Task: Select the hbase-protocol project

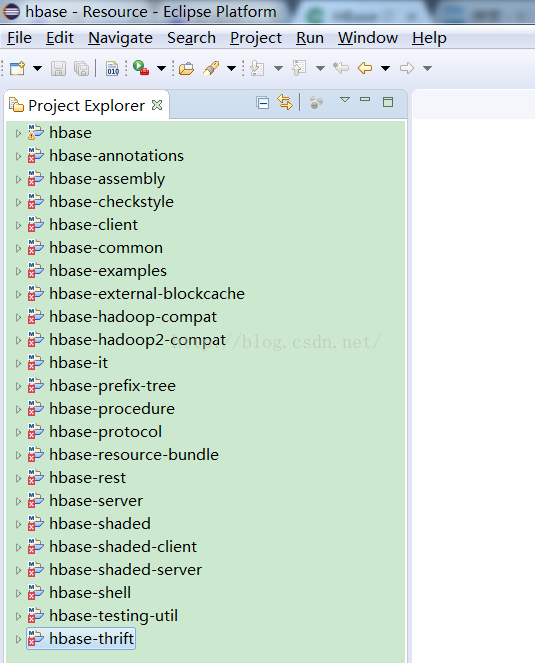Action: coord(105,432)
